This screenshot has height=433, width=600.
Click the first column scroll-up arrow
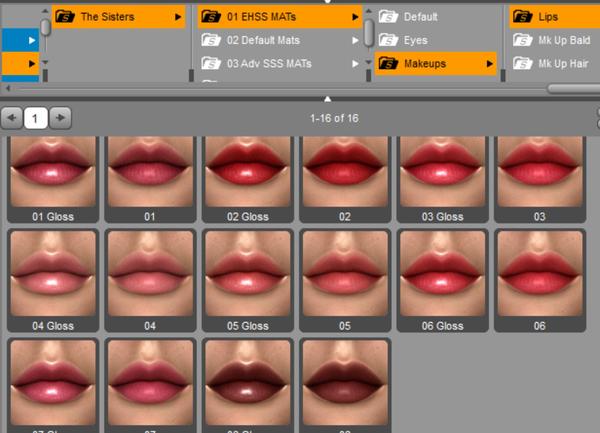(x=45, y=11)
